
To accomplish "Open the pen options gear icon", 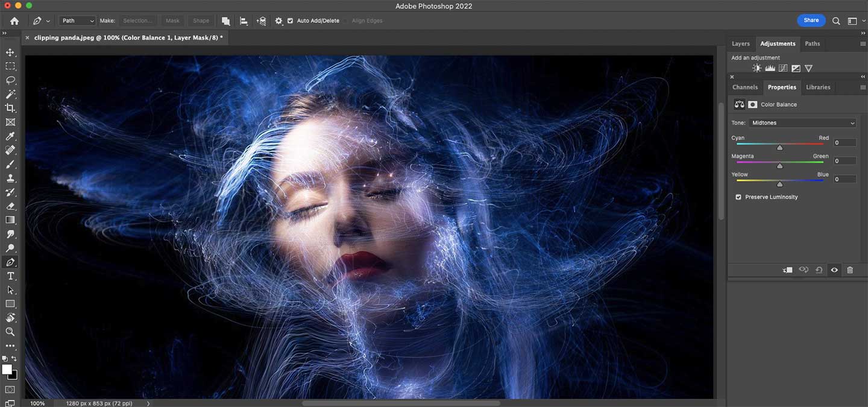I will point(278,21).
